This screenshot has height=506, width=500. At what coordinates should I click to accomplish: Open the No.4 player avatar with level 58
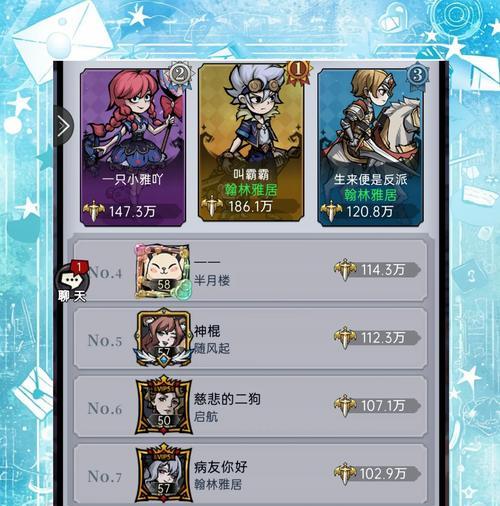(x=163, y=271)
